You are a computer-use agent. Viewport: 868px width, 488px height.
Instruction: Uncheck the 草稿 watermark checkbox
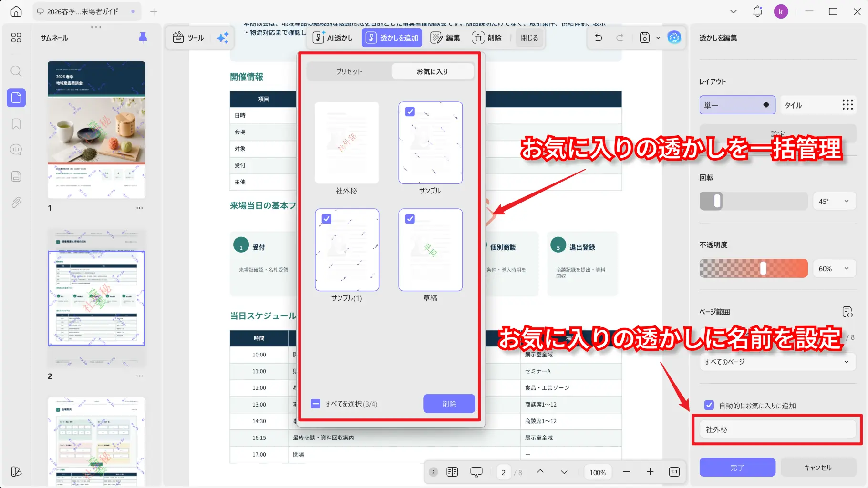click(410, 219)
